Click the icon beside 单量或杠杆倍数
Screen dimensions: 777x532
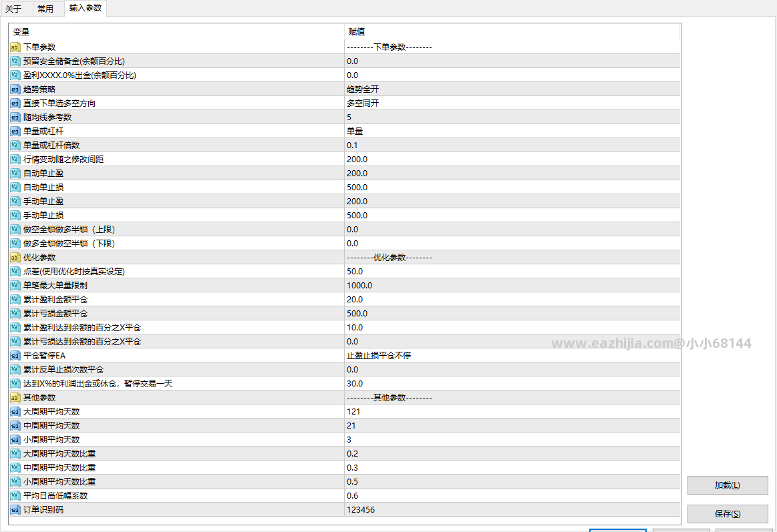[15, 146]
